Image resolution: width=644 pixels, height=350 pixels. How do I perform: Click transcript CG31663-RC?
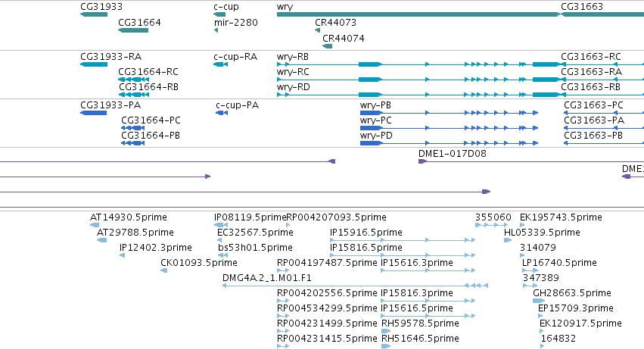(591, 57)
